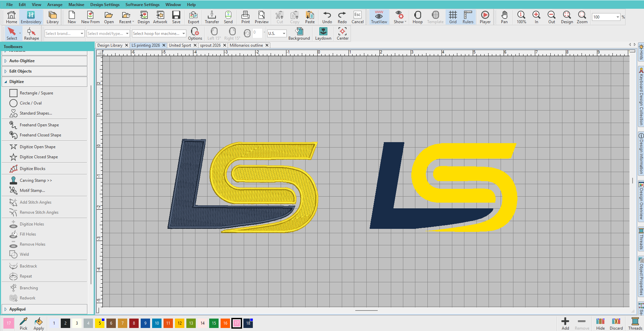Click the Reshape tool

(32, 34)
